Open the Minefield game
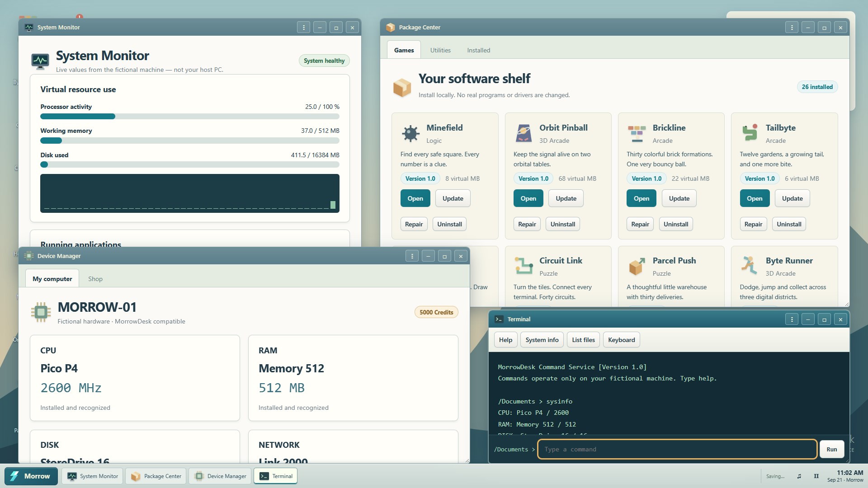This screenshot has width=868, height=488. pos(415,198)
